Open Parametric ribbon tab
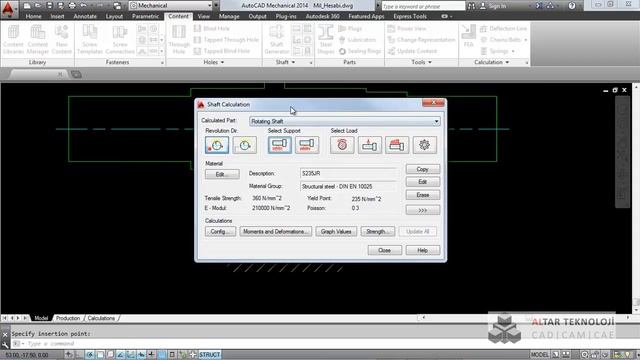Viewport: 640px width, 360px height. click(145, 16)
